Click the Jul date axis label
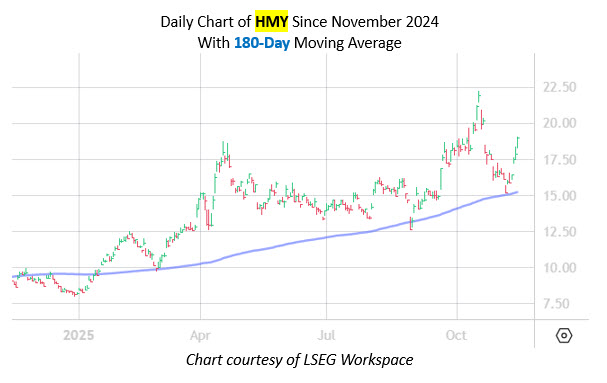Screen dimensions: 607x383 [326, 335]
